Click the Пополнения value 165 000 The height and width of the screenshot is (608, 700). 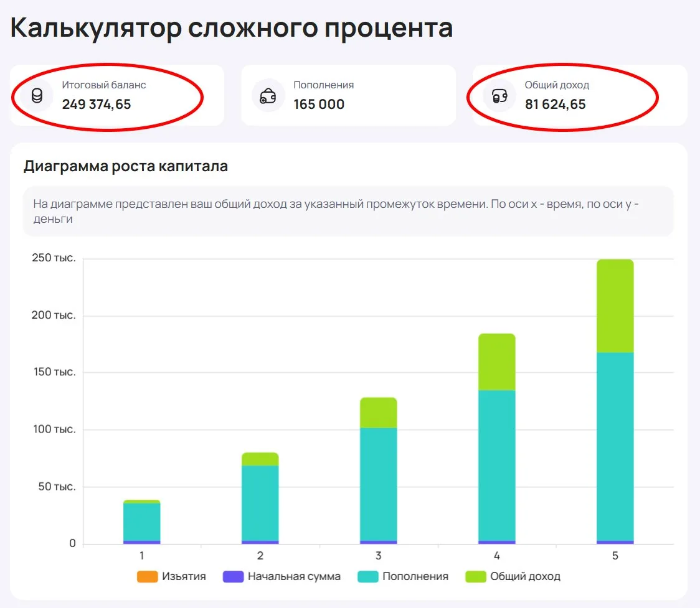click(x=319, y=105)
